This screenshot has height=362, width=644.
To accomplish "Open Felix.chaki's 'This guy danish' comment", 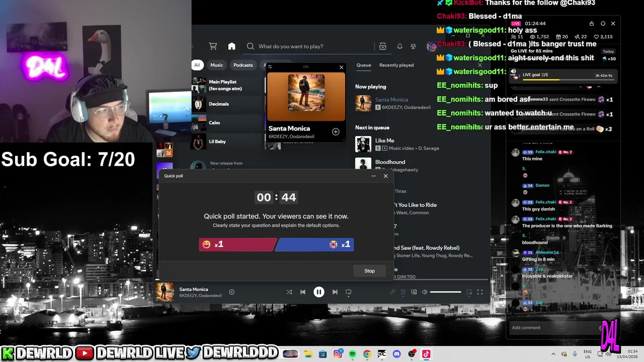I will tap(538, 209).
